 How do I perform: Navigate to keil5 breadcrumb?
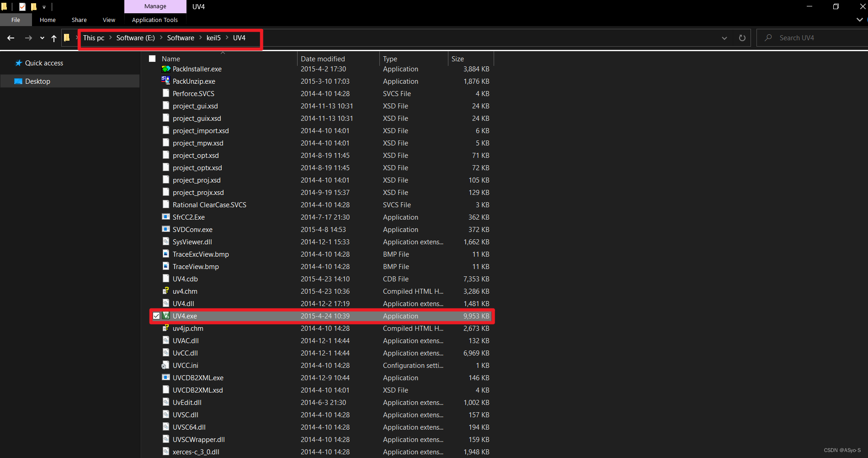pos(213,38)
